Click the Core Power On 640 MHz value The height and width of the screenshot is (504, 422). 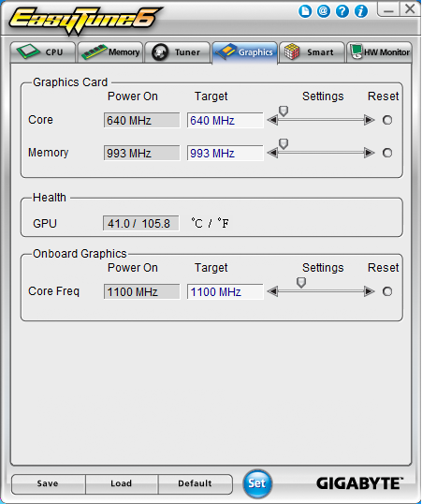coord(141,120)
